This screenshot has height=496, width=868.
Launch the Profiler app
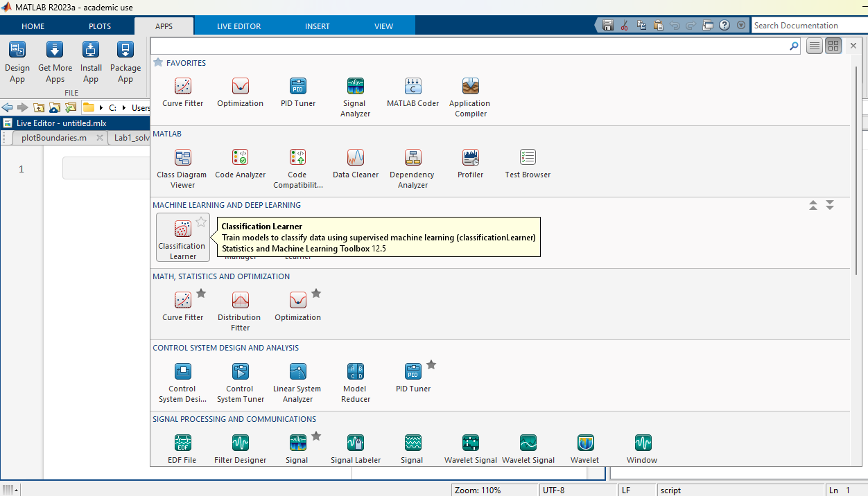[470, 159]
